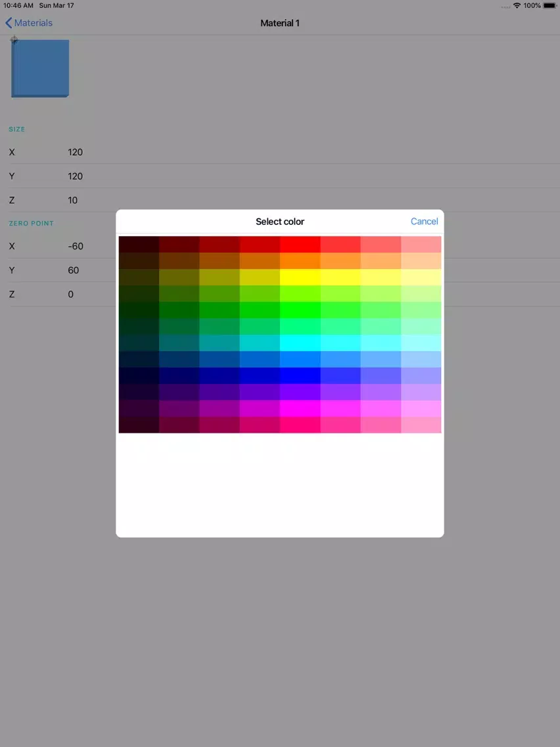This screenshot has height=747, width=560.
Task: Tap the Wi-Fi icon in status bar
Action: (x=517, y=6)
